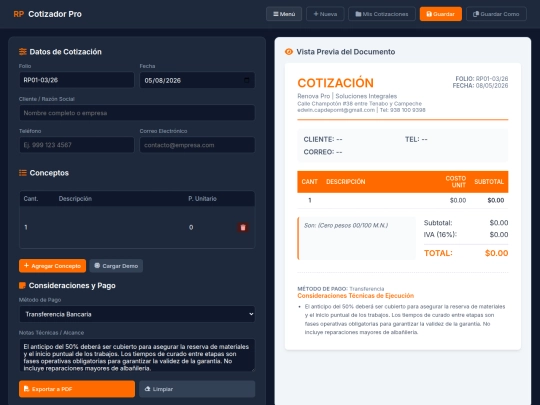The height and width of the screenshot is (405, 540).
Task: Click the preview FECHA: 08/05/2026 text
Action: pos(480,85)
